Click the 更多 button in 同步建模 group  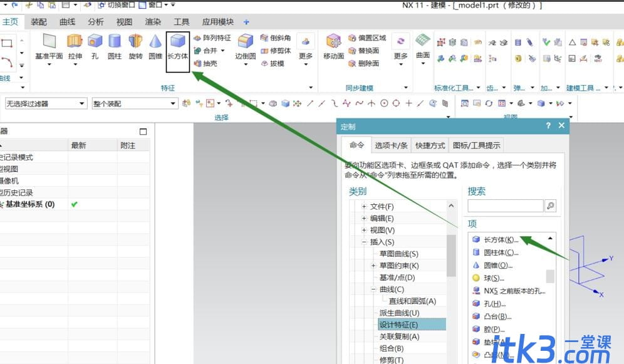click(401, 48)
